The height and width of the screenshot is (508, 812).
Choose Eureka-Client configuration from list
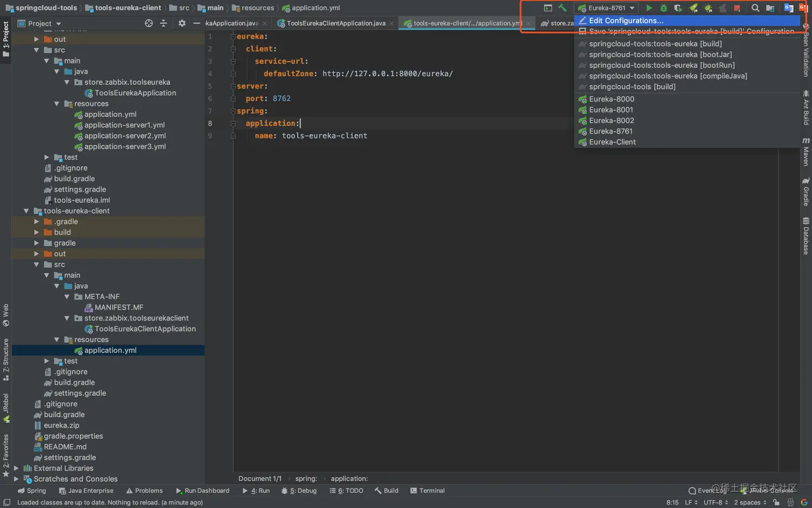[x=687, y=142]
